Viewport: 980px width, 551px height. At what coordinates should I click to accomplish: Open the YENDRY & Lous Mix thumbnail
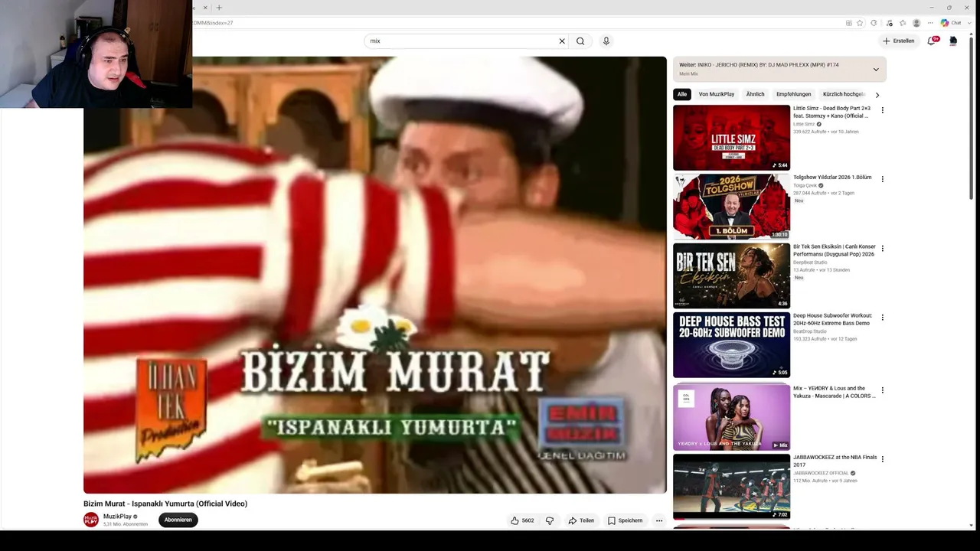(x=731, y=417)
